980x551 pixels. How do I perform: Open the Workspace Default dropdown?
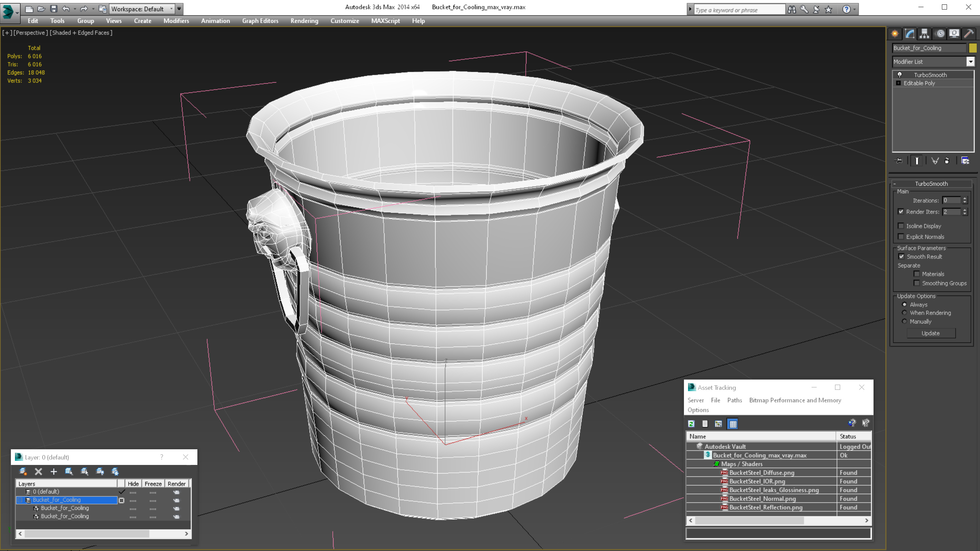(142, 9)
